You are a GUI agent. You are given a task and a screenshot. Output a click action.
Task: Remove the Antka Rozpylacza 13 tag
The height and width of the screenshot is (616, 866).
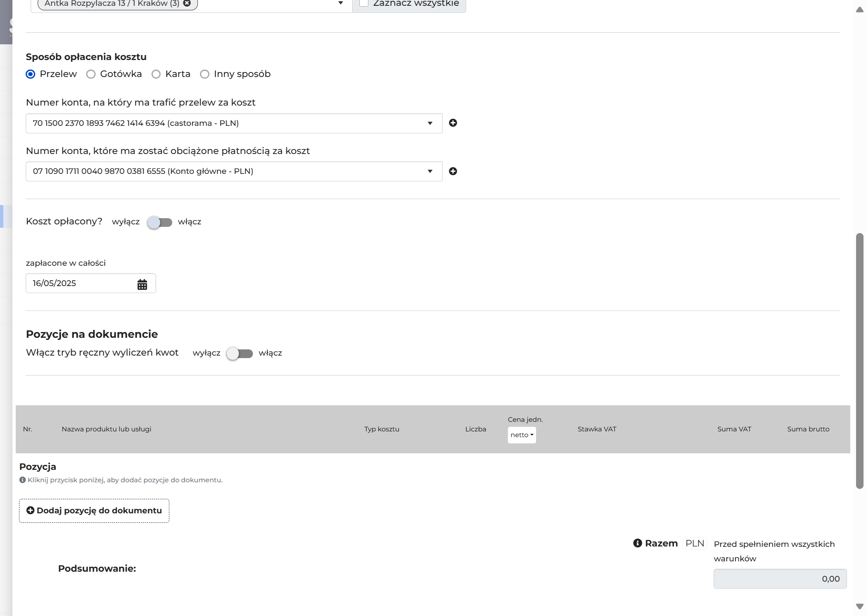click(x=187, y=3)
